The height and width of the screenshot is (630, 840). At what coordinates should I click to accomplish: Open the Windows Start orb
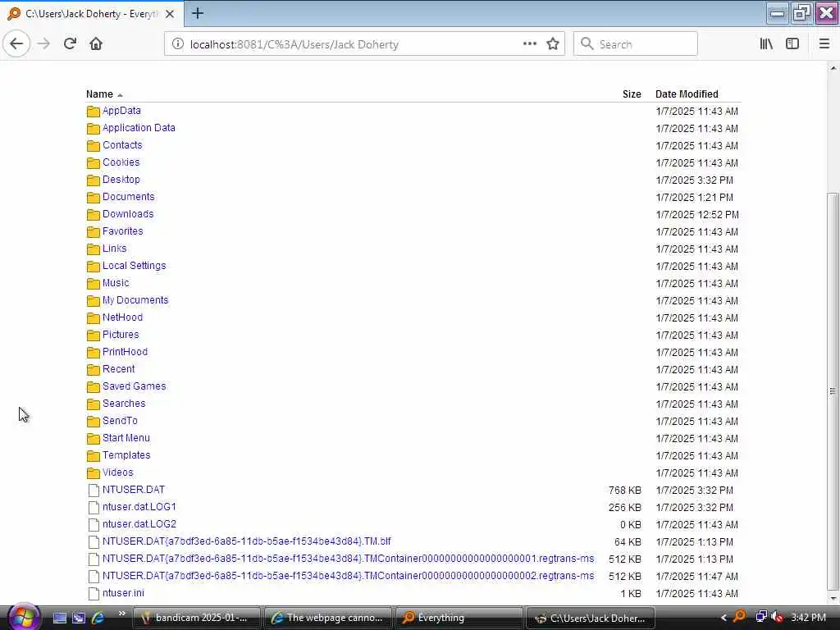(23, 617)
